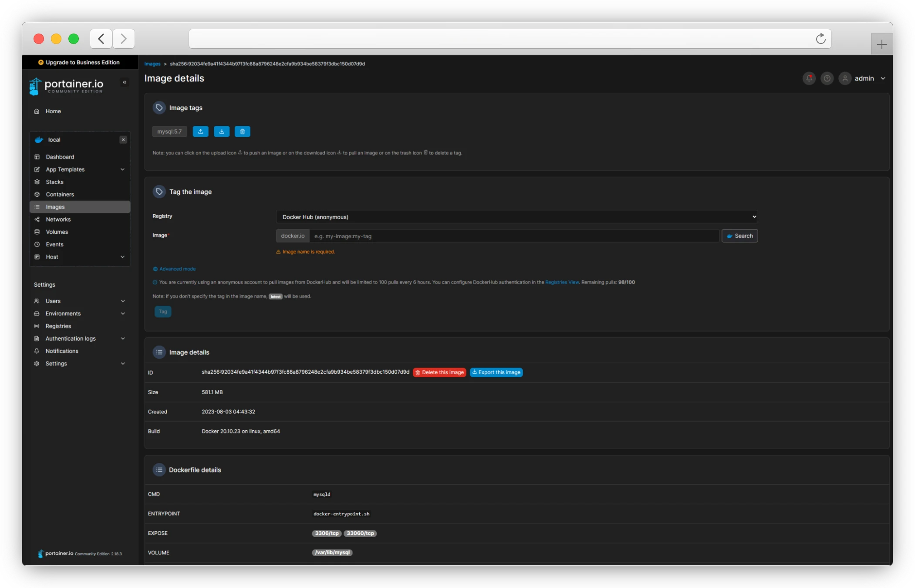Click the Export this image button

coord(496,372)
